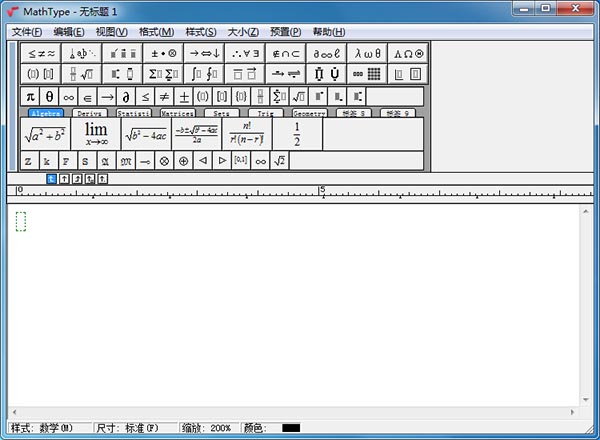Switch to the Matrices tab
This screenshot has width=600, height=440.
pos(178,114)
